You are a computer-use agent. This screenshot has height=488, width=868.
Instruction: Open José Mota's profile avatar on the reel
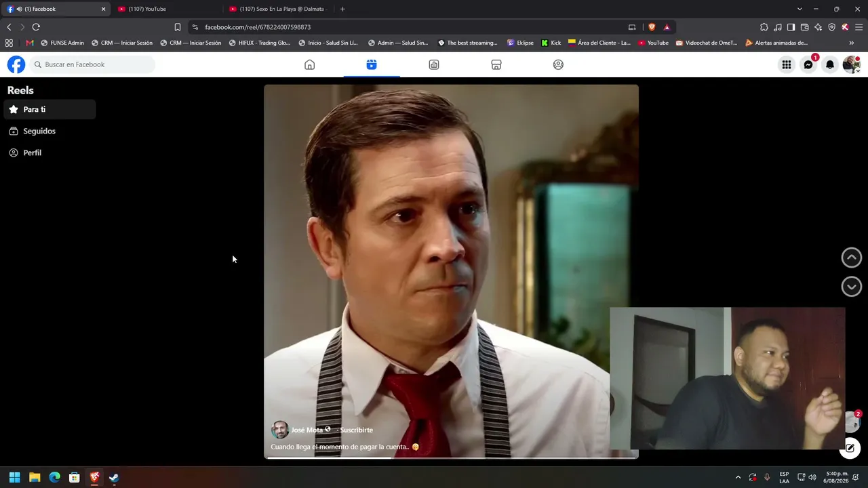(279, 430)
